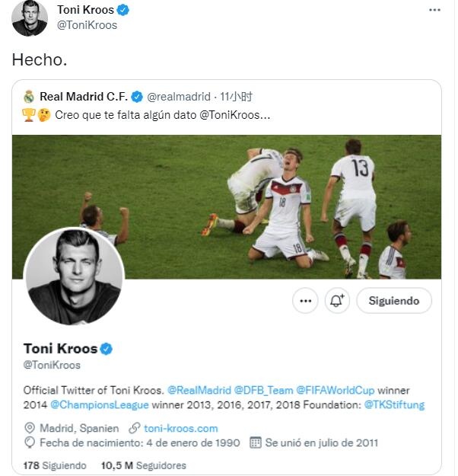Click the Real Madrid crest avatar

29,97
